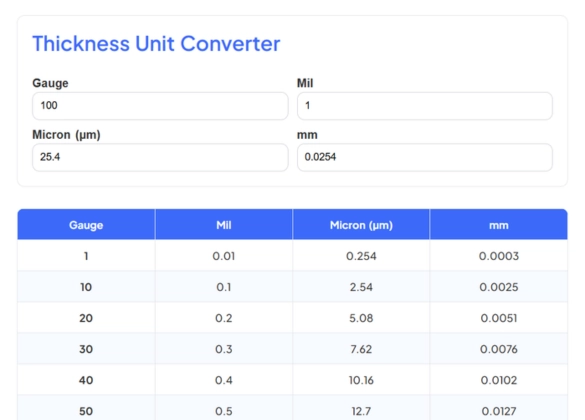
Task: Select the Gauge cell with value 30
Action: point(86,349)
